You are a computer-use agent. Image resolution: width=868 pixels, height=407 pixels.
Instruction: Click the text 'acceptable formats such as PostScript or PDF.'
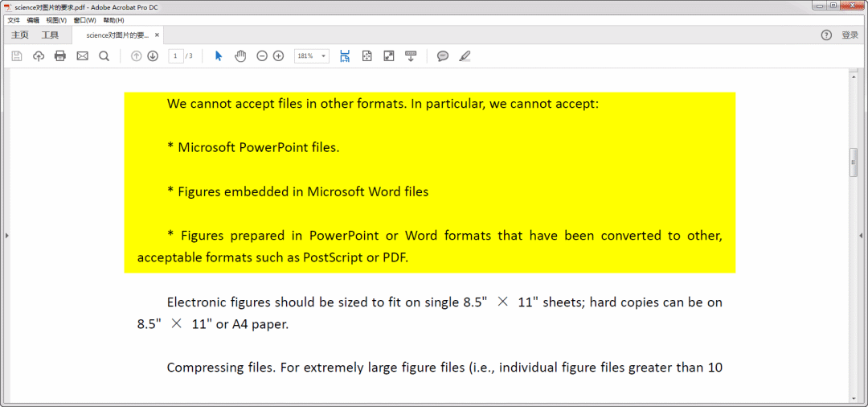pos(272,258)
